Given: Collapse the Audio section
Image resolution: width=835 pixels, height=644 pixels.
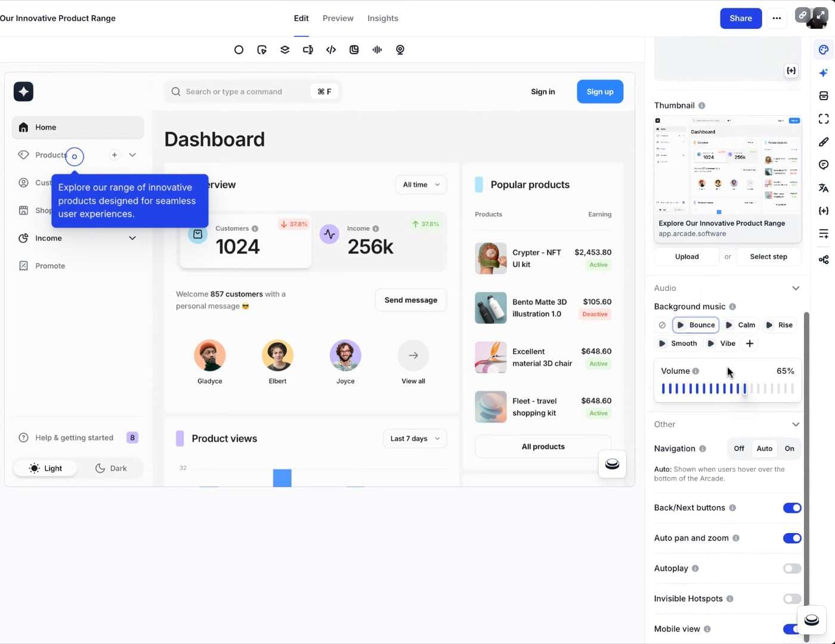Looking at the screenshot, I should pos(795,289).
